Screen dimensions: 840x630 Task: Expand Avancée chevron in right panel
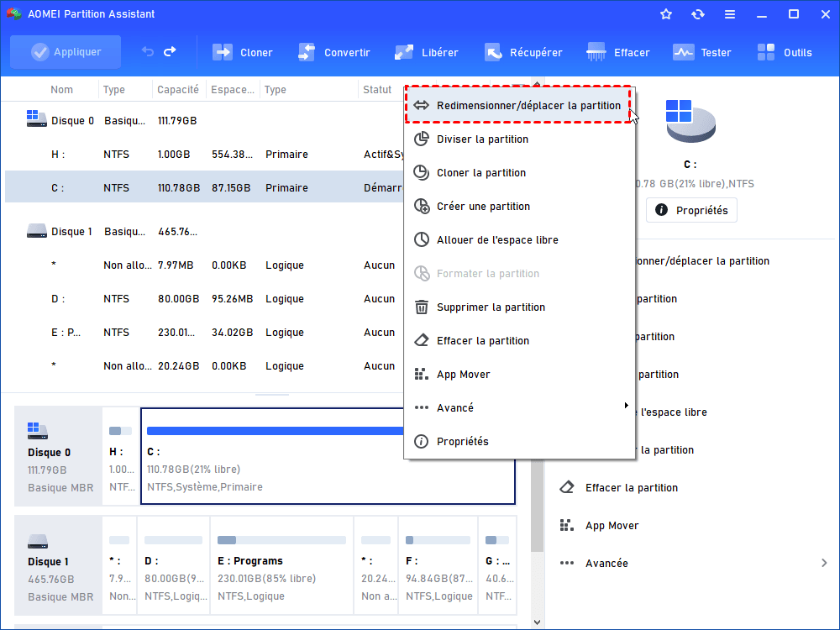pos(824,563)
